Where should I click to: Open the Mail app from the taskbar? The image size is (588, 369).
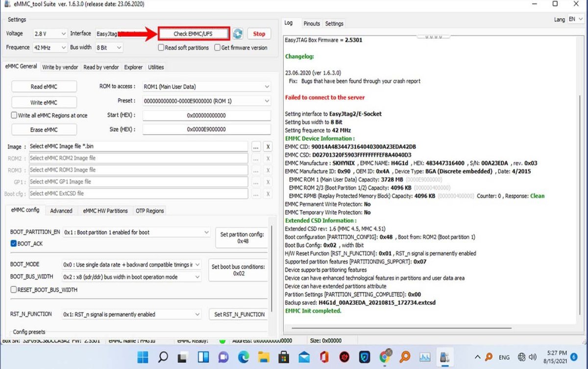304,357
